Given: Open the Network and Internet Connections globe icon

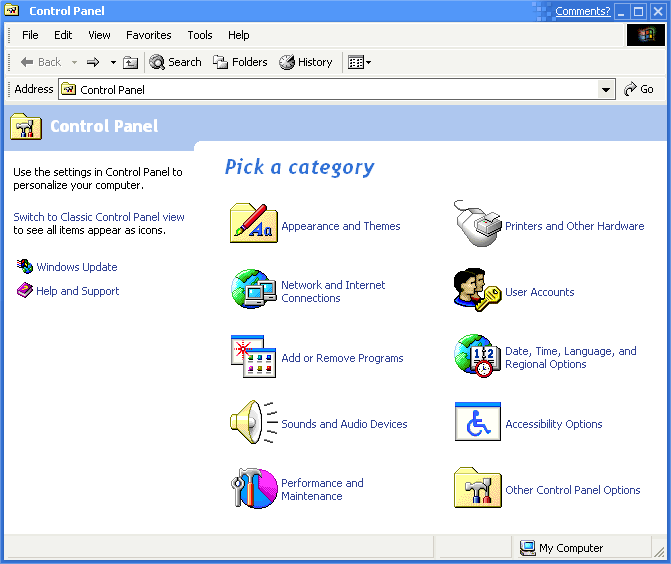Looking at the screenshot, I should click(253, 289).
